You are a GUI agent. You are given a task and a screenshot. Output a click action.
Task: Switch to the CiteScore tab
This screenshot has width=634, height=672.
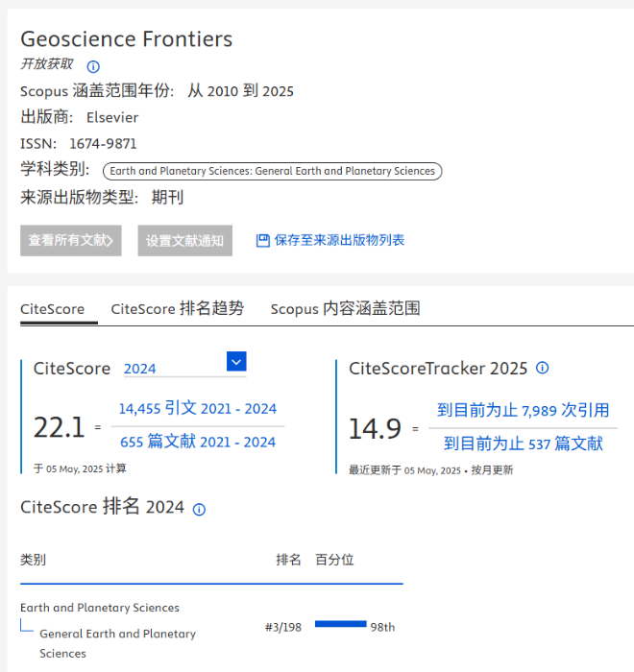pos(52,309)
